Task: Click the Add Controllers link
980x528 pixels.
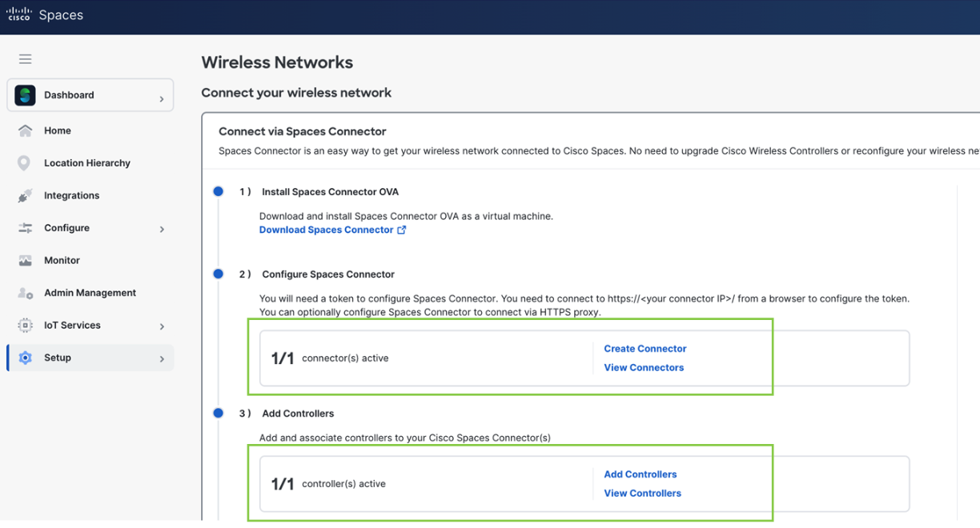Action: pos(640,474)
